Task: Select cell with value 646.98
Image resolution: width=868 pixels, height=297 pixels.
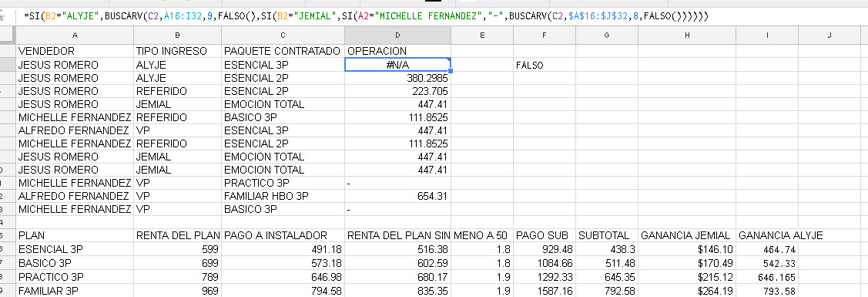Action: pos(283,276)
